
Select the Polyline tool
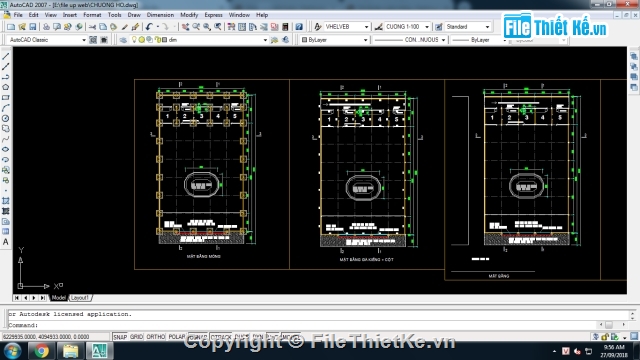(x=6, y=77)
